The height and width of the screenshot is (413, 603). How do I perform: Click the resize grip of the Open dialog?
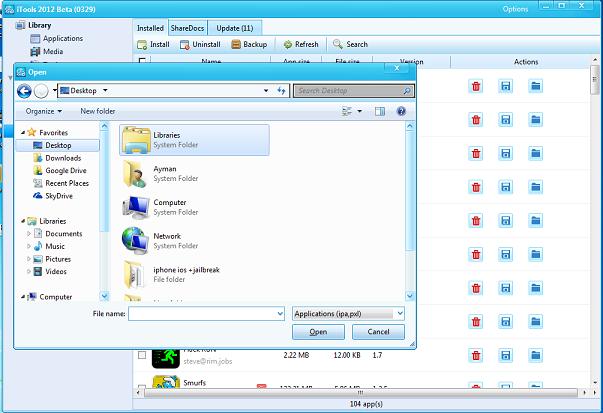click(x=412, y=344)
